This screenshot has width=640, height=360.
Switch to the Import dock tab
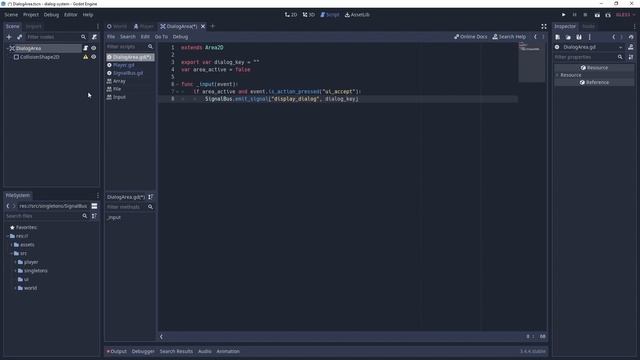tap(33, 26)
